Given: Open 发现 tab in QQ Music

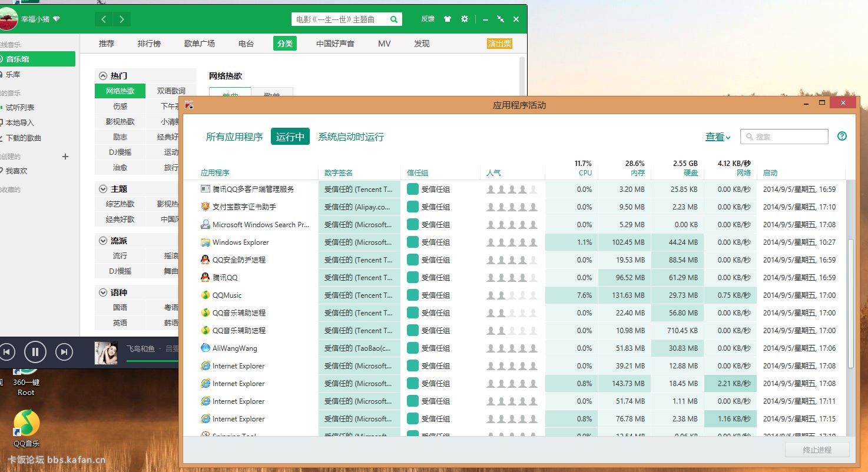Looking at the screenshot, I should [x=422, y=44].
